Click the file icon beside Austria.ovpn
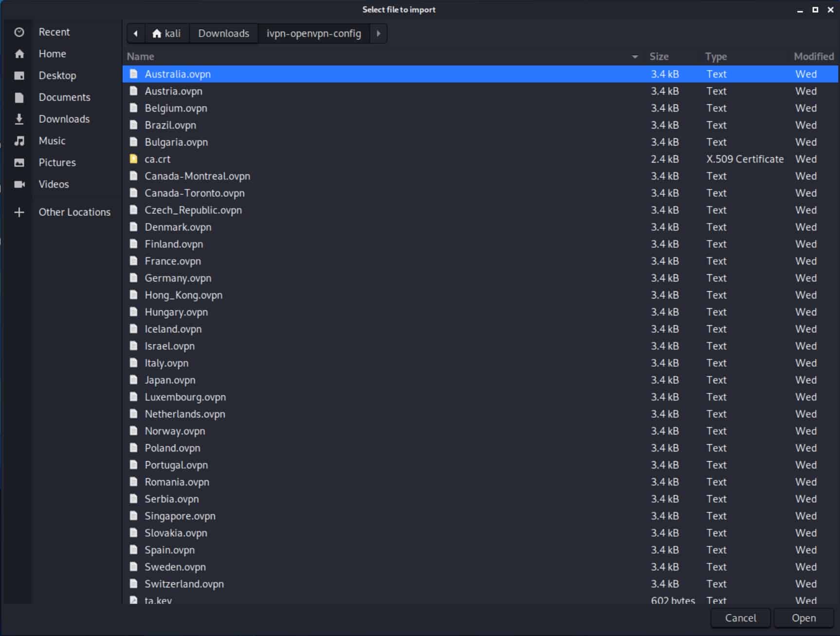 point(133,91)
